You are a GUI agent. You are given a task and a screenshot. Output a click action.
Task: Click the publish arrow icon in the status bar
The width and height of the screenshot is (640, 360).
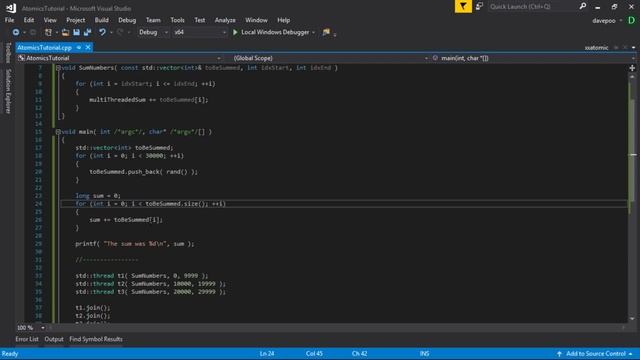[x=559, y=353]
